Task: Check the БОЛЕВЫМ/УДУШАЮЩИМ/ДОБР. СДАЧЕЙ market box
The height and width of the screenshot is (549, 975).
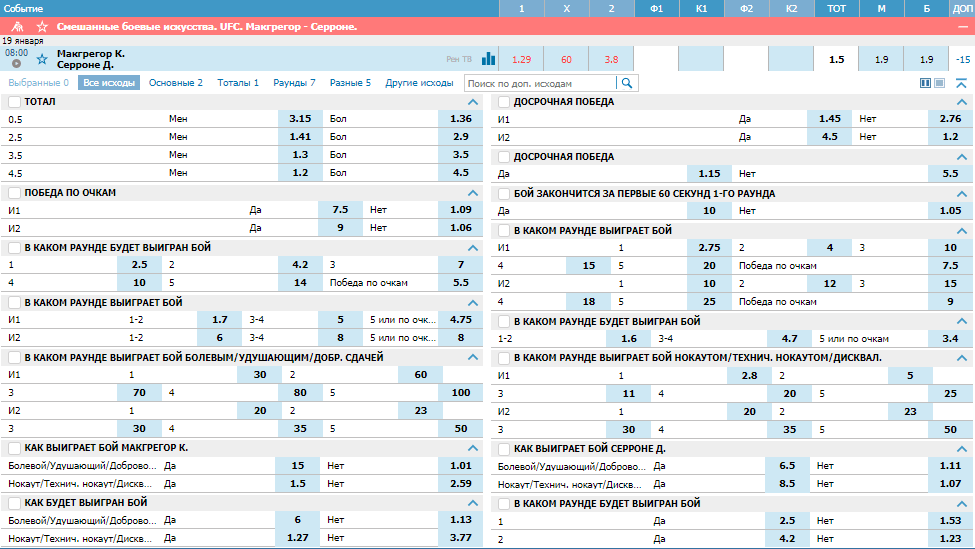Action: [15, 358]
